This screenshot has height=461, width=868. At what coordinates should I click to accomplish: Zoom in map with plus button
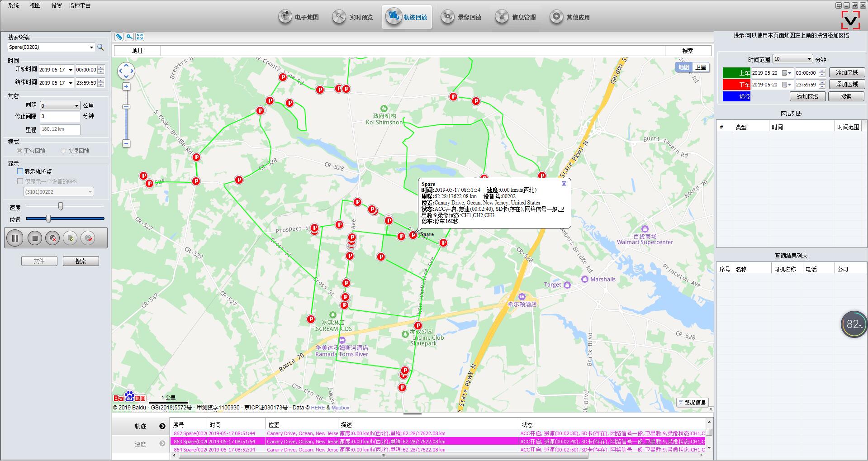click(126, 86)
